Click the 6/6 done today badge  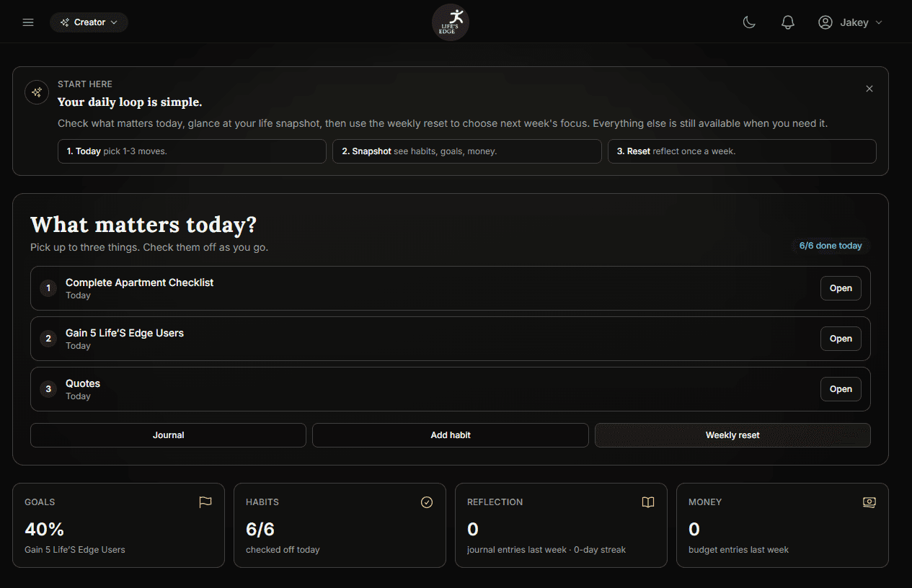tap(831, 246)
